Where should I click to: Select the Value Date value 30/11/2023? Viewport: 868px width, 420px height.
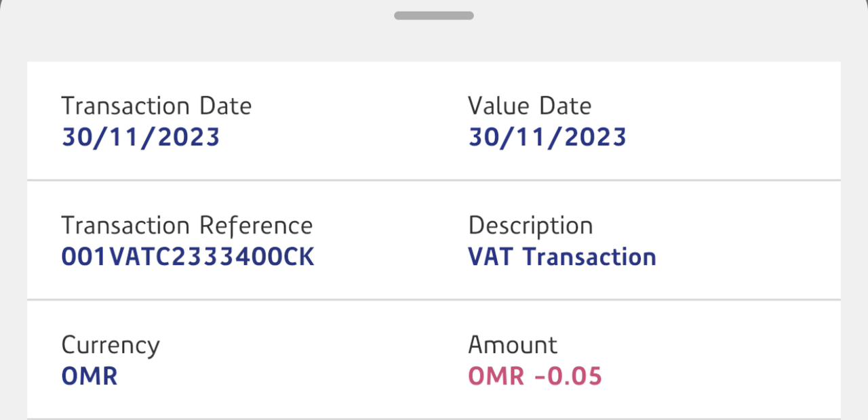tap(547, 137)
